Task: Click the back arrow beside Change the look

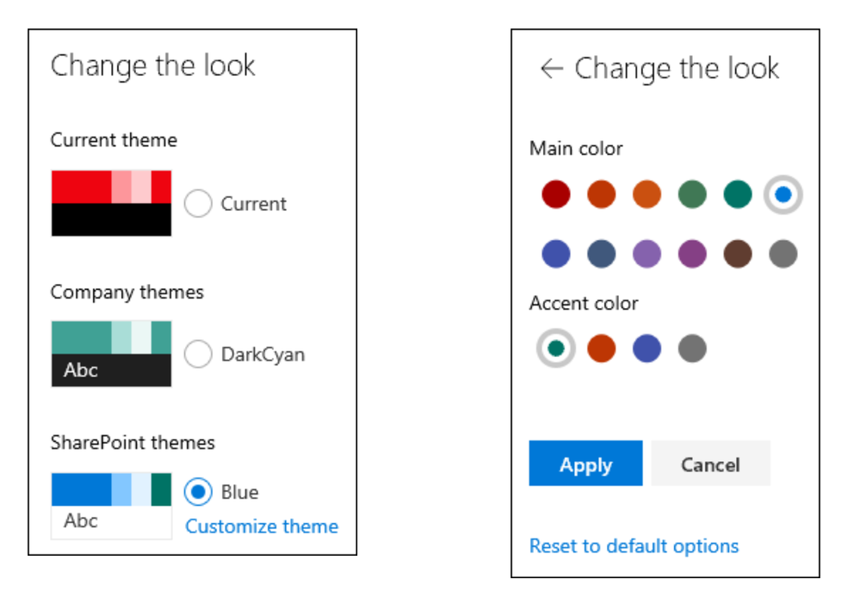Action: (552, 69)
